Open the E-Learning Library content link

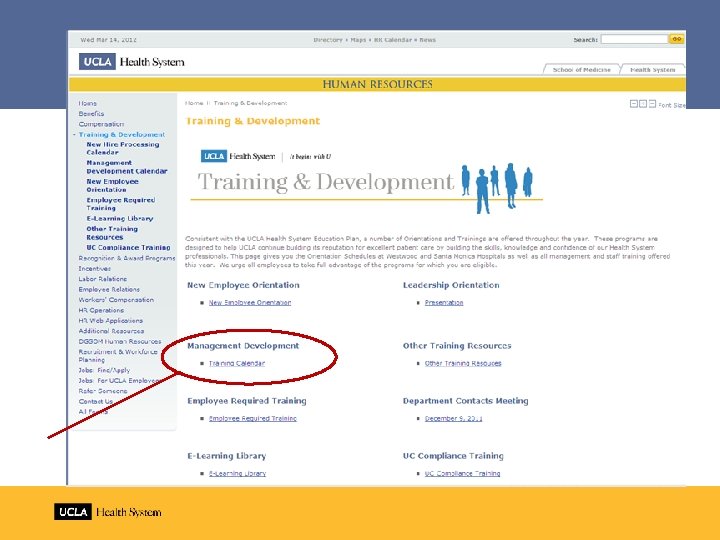pyautogui.click(x=237, y=473)
